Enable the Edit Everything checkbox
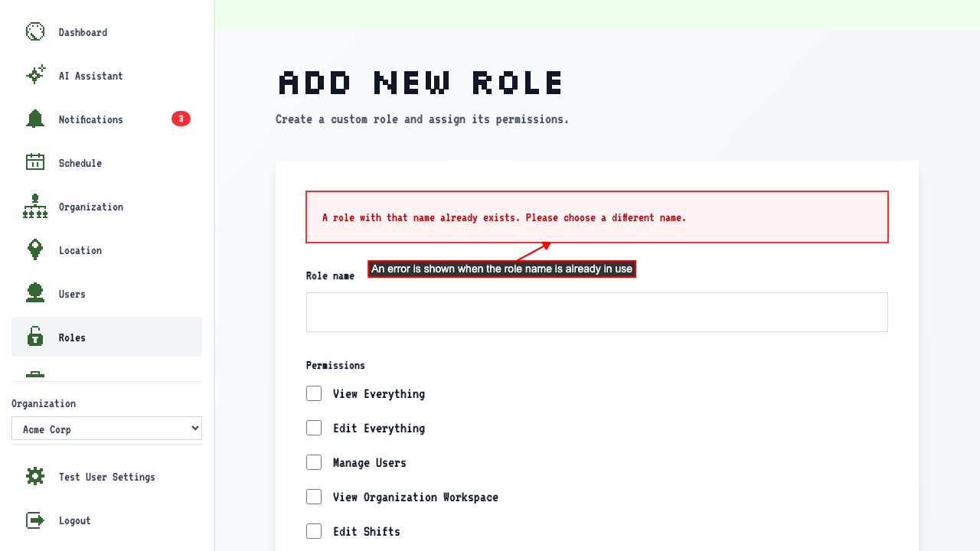 point(314,428)
